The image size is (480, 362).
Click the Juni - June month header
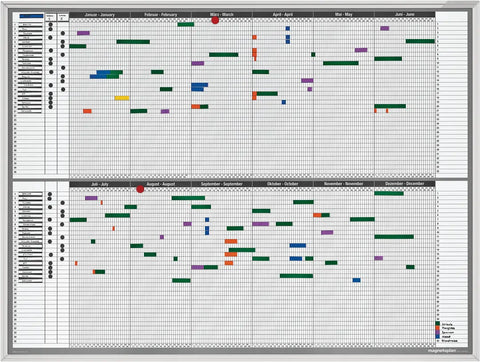tap(405, 15)
